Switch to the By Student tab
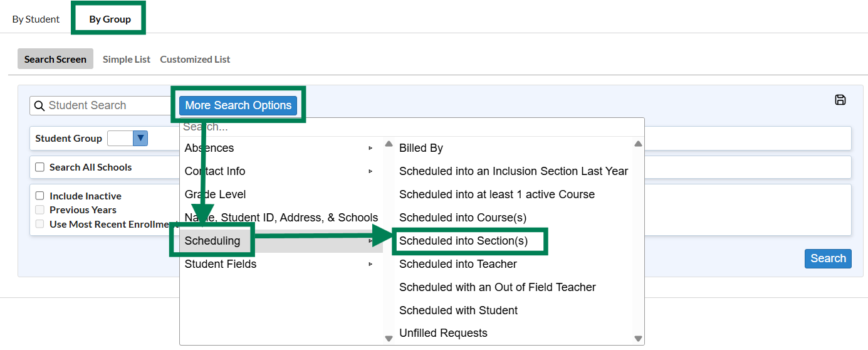The height and width of the screenshot is (350, 868). (36, 19)
